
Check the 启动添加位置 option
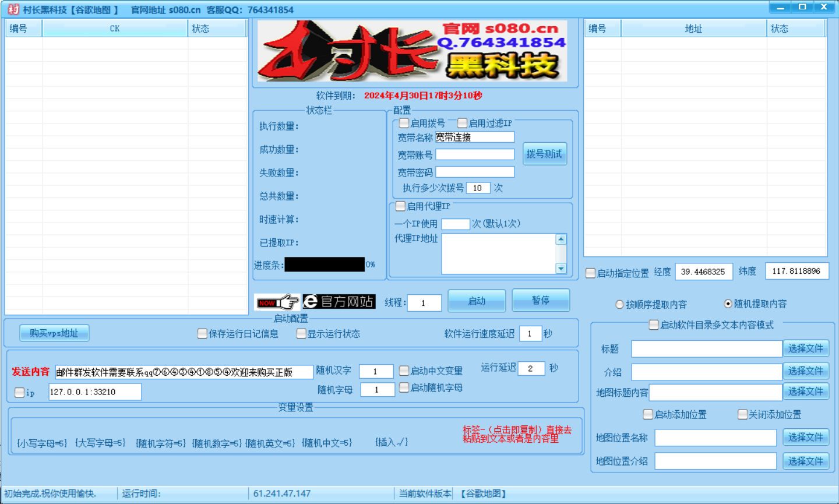[648, 414]
